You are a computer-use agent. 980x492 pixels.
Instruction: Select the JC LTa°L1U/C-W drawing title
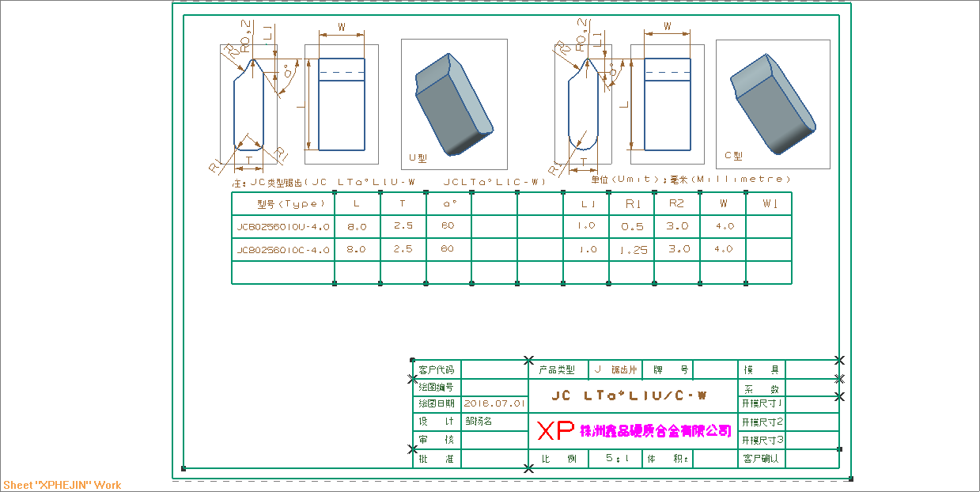tap(630, 395)
